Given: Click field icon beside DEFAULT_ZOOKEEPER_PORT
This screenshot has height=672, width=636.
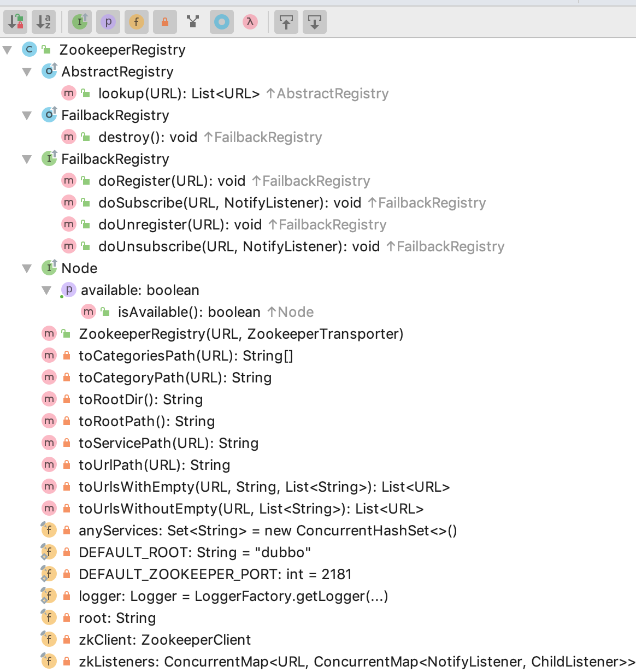Looking at the screenshot, I should [49, 574].
